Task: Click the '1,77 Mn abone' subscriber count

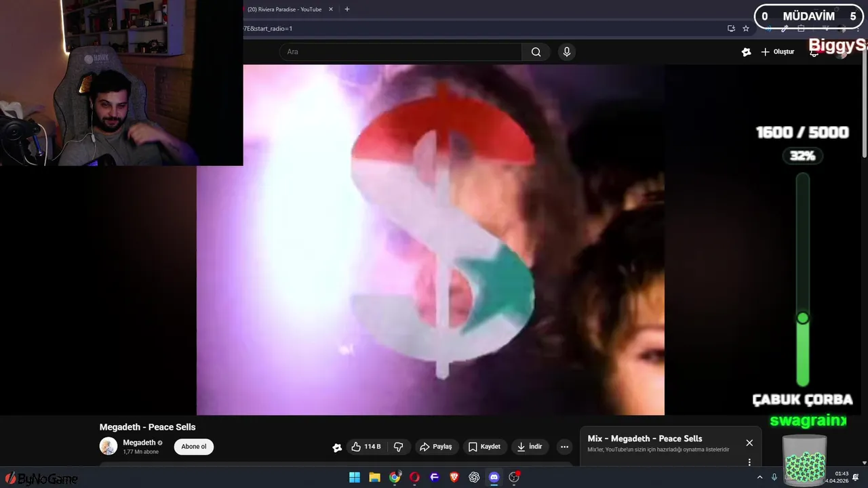Action: click(140, 452)
